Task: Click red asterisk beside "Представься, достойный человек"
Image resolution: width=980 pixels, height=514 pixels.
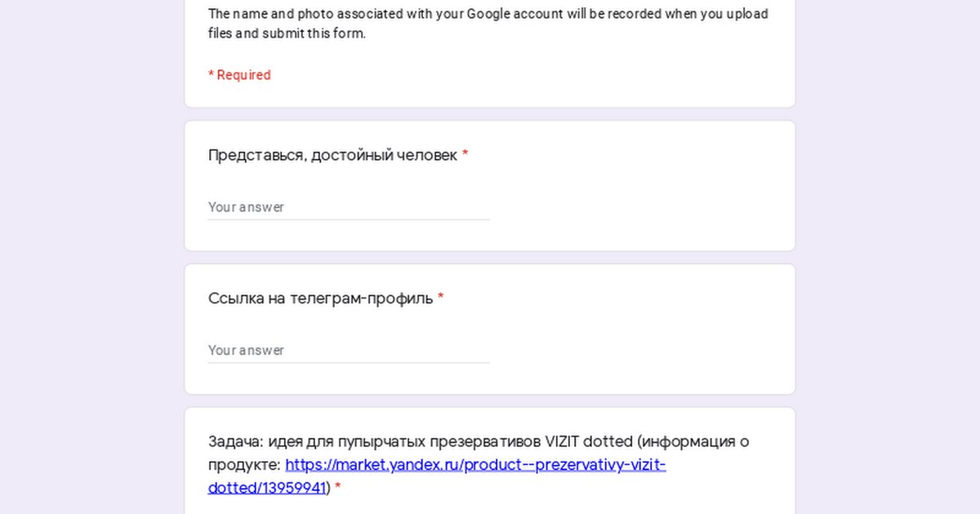Action: [x=465, y=154]
